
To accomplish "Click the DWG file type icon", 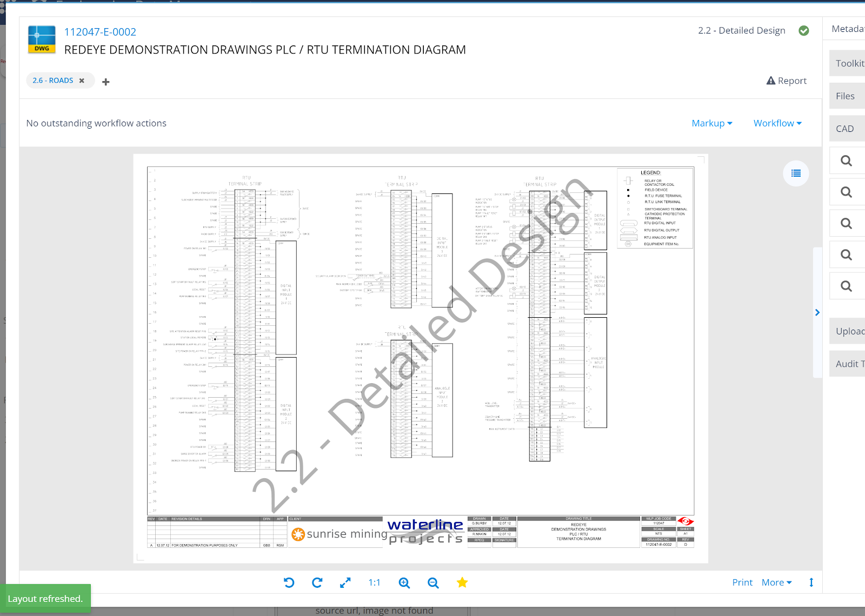I will tap(42, 39).
